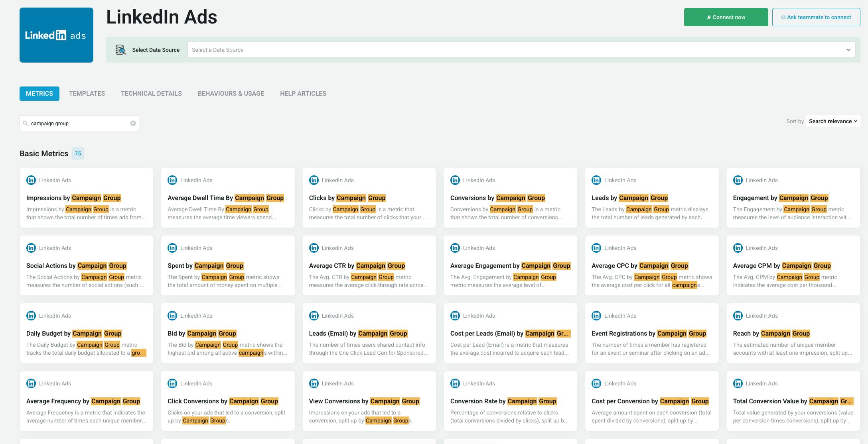Switch to the METRICS tab

point(39,93)
